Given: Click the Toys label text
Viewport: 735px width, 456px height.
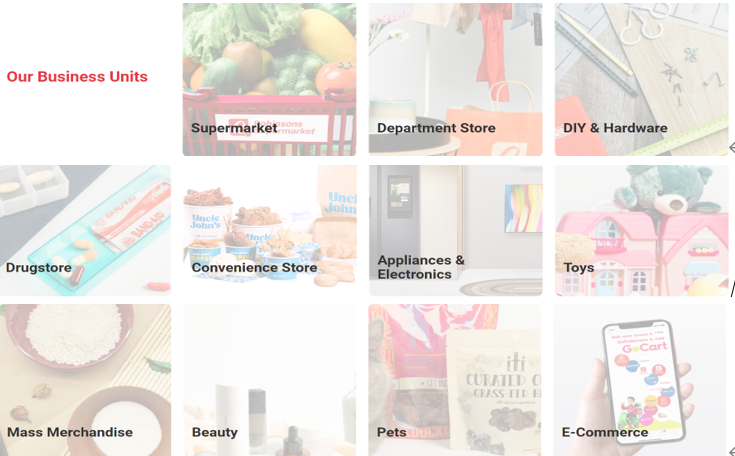Looking at the screenshot, I should pyautogui.click(x=579, y=268).
